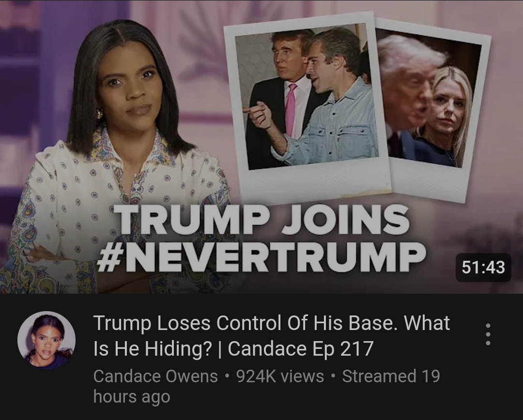Tap the 924K views count
Screen dimensions: 523x420
coord(280,376)
